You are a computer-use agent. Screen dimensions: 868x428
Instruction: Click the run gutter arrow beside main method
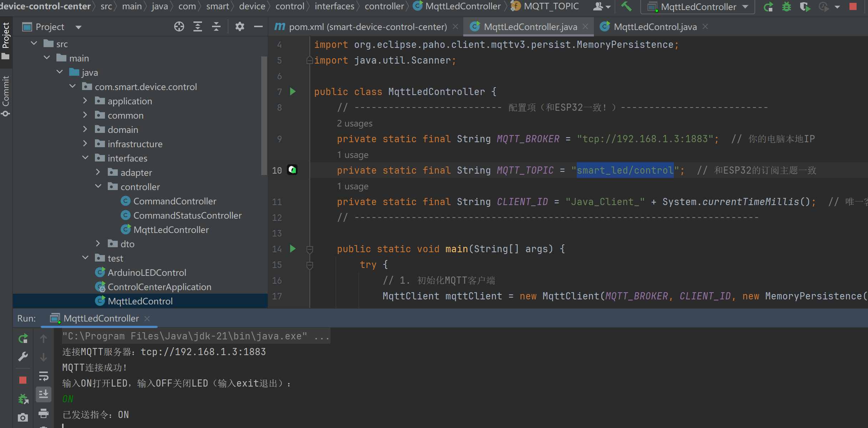pos(293,249)
